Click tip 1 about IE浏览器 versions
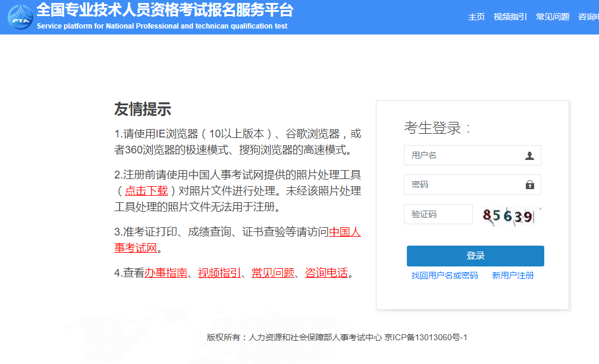 click(x=237, y=142)
